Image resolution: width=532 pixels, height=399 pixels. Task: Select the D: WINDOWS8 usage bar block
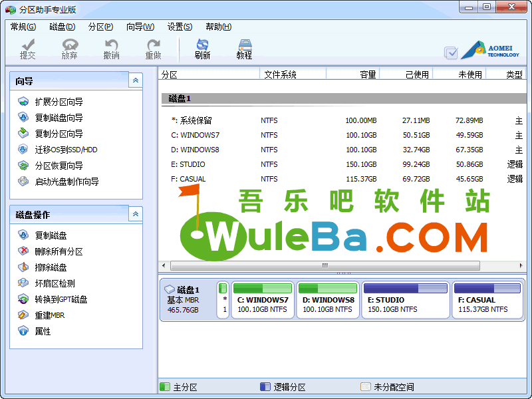pyautogui.click(x=328, y=289)
